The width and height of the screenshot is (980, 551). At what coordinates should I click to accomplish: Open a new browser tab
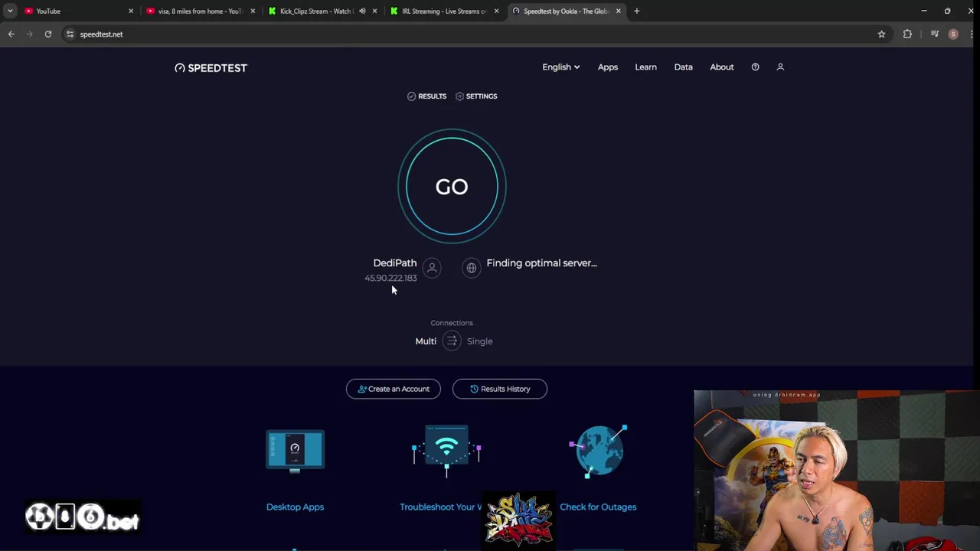(636, 11)
